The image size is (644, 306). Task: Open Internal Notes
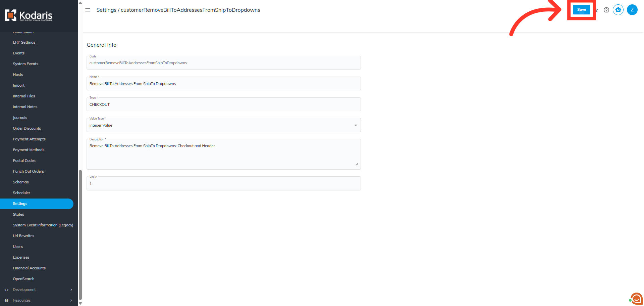coord(25,107)
